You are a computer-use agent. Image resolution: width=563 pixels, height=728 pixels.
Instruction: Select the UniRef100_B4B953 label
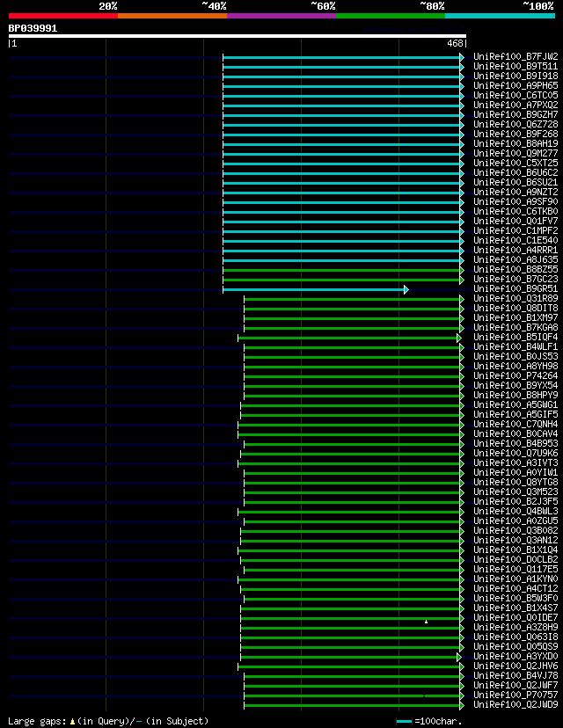[x=515, y=443]
